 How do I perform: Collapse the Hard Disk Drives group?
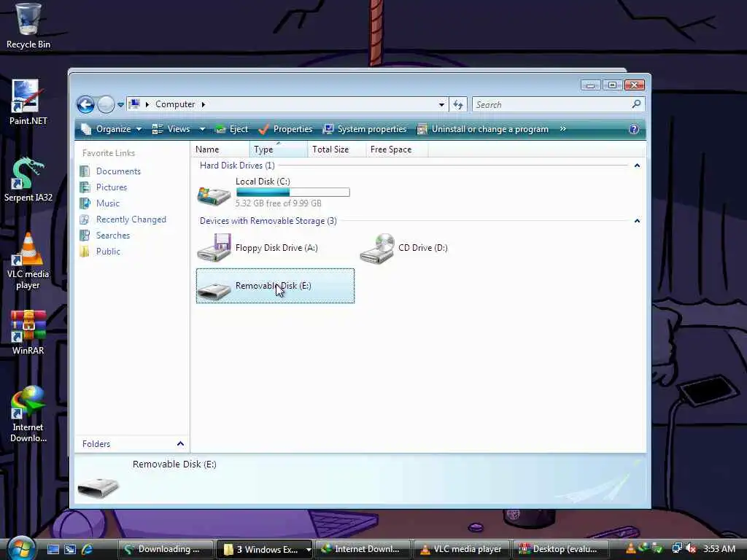click(x=637, y=166)
